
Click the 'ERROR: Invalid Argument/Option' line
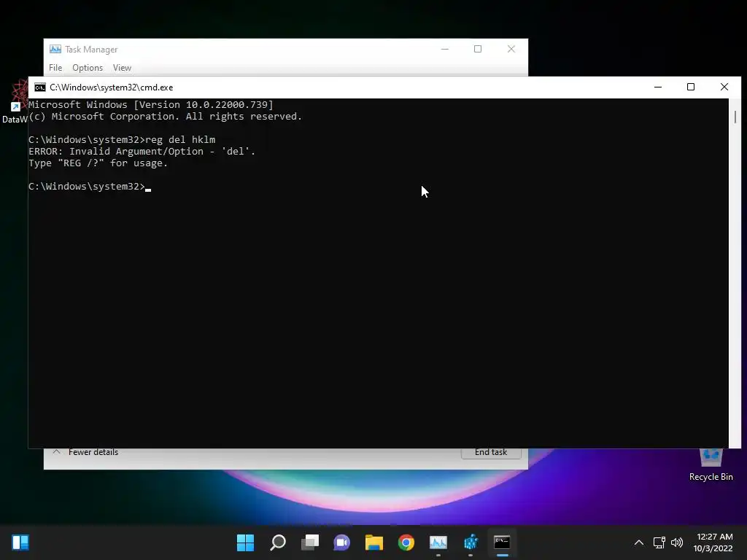click(142, 152)
